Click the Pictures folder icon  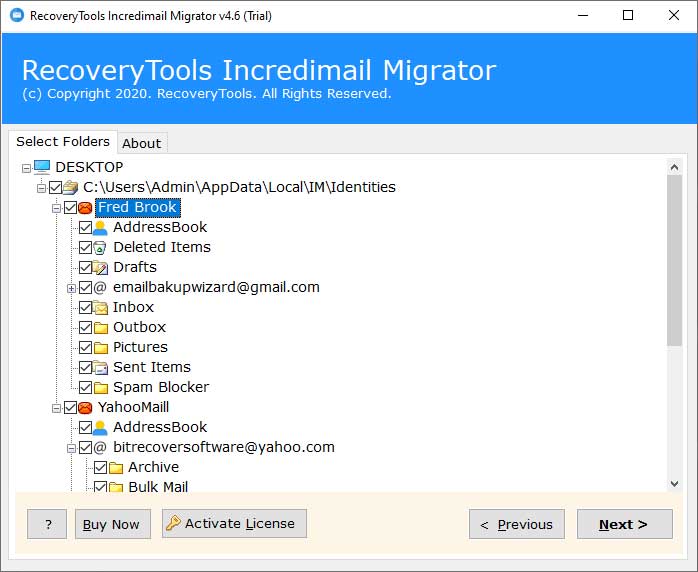101,348
